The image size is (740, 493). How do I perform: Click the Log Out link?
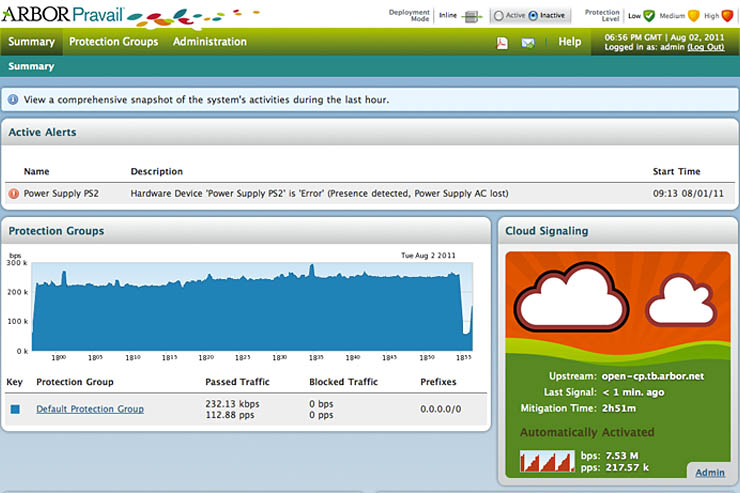click(705, 47)
